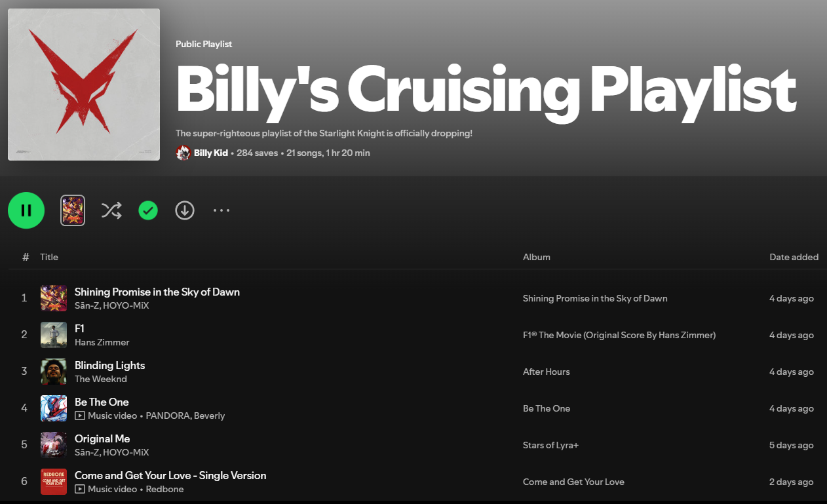Sort tracks by the Title column header

point(49,257)
